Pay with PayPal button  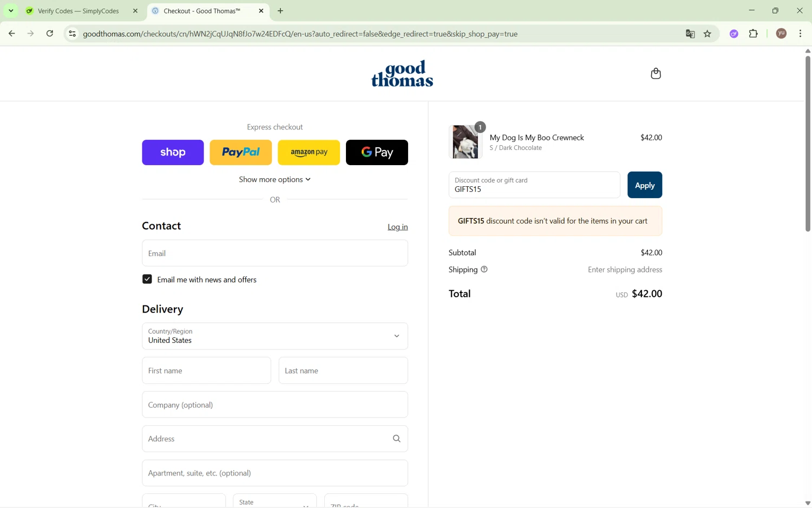(x=241, y=152)
